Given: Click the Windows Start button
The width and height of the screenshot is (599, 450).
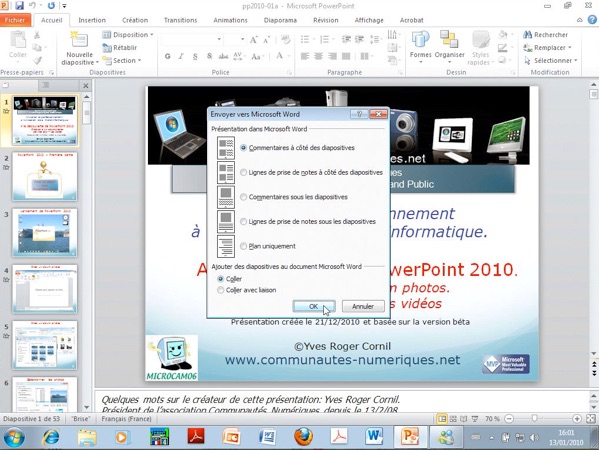Looking at the screenshot, I should click(14, 437).
